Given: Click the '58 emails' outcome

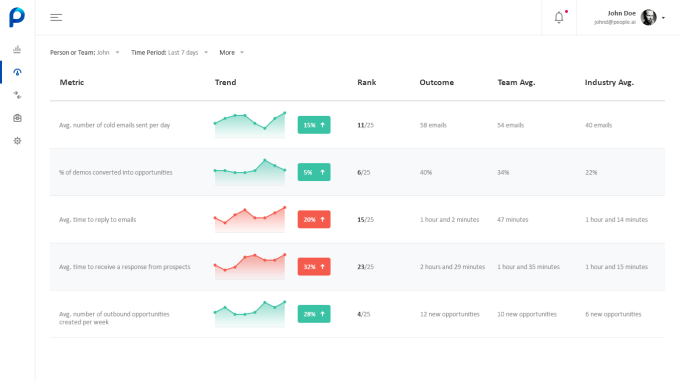Looking at the screenshot, I should coord(433,125).
